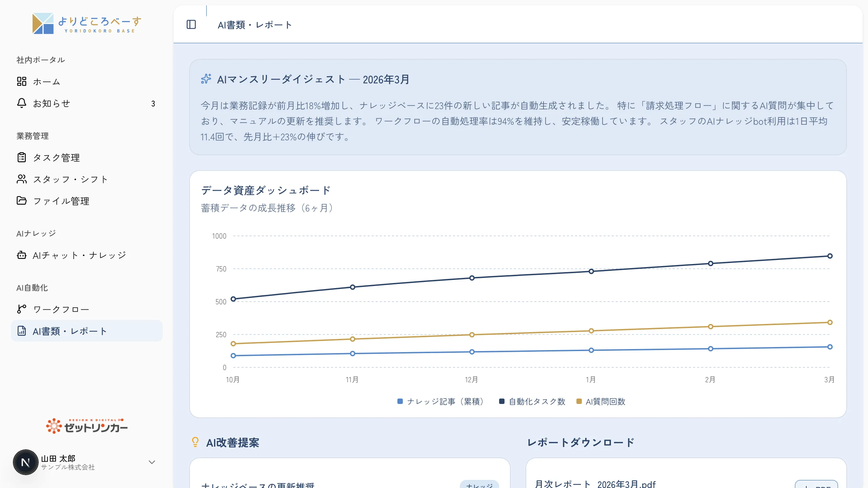This screenshot has height=488, width=868.
Task: Click the お知らせ badge showing 3
Action: (x=153, y=103)
